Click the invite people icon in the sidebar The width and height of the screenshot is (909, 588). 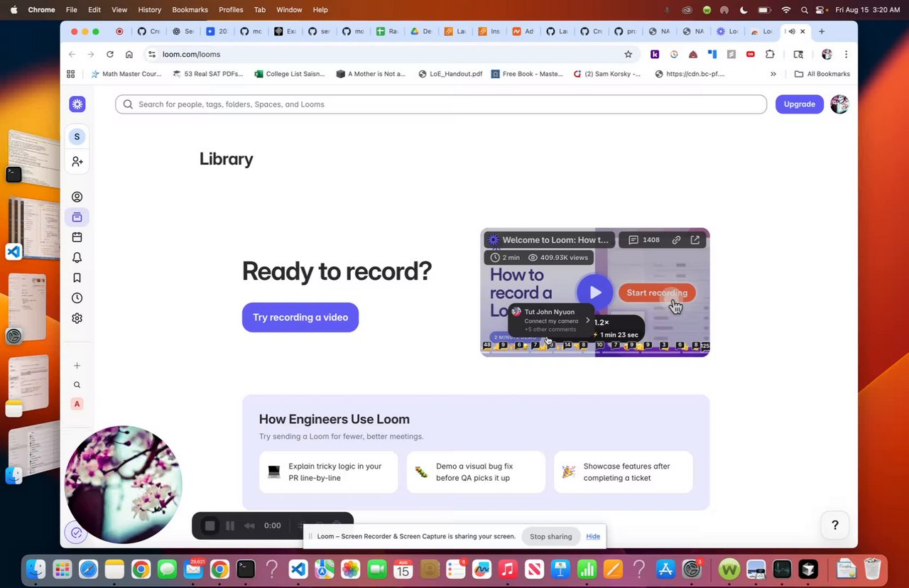pos(77,162)
